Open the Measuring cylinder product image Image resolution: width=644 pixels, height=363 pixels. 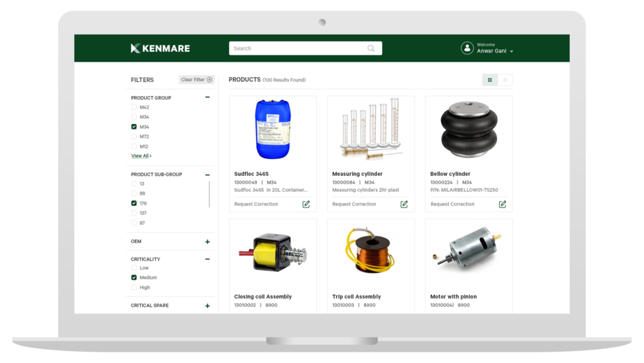[x=371, y=130]
